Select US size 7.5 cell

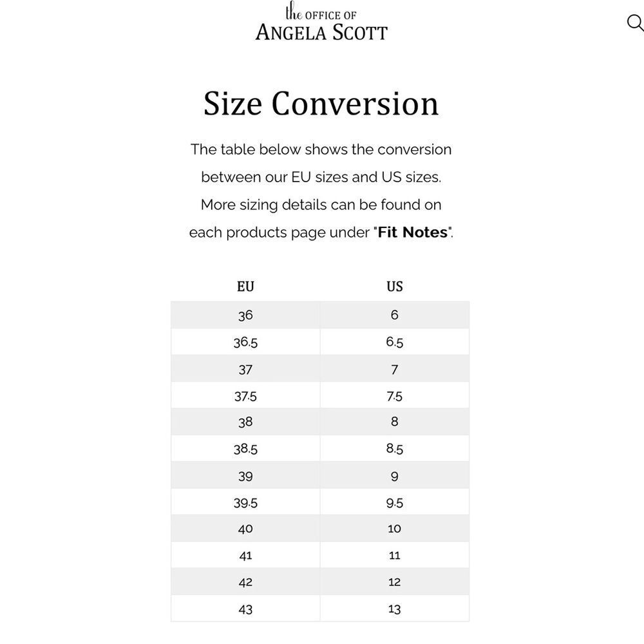coord(395,395)
